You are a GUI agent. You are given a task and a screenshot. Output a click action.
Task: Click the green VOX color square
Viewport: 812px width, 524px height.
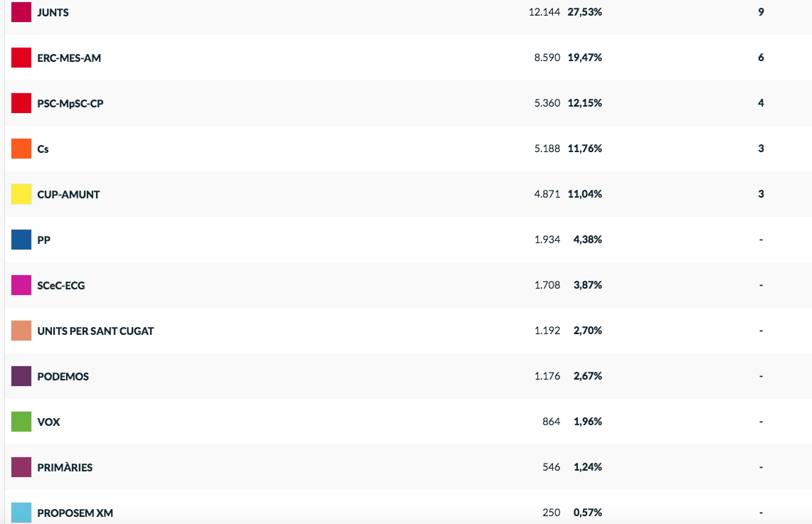click(x=21, y=422)
